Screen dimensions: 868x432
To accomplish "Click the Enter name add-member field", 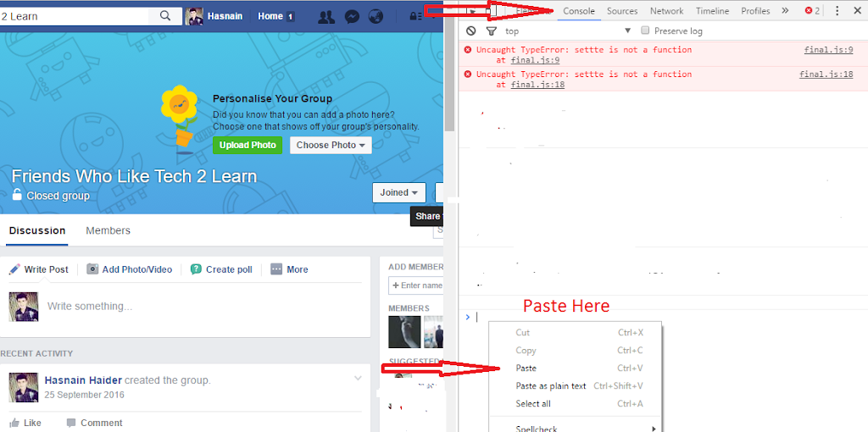I will pyautogui.click(x=415, y=285).
